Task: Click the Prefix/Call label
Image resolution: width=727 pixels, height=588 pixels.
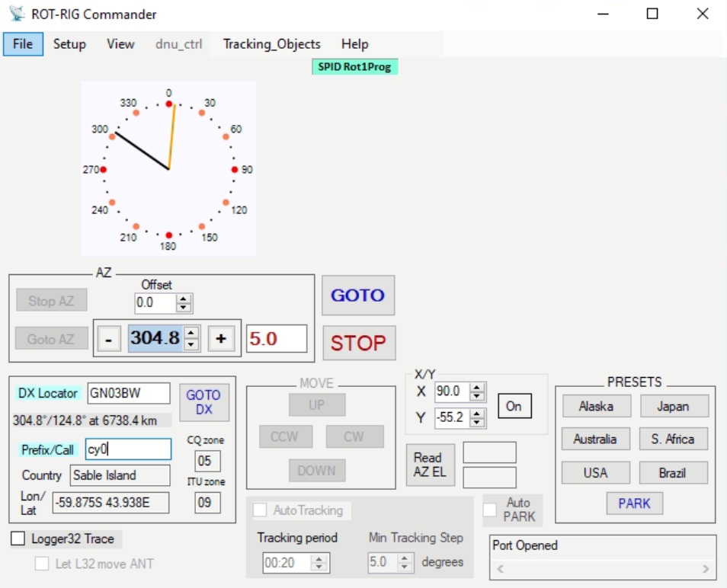Action: [47, 449]
